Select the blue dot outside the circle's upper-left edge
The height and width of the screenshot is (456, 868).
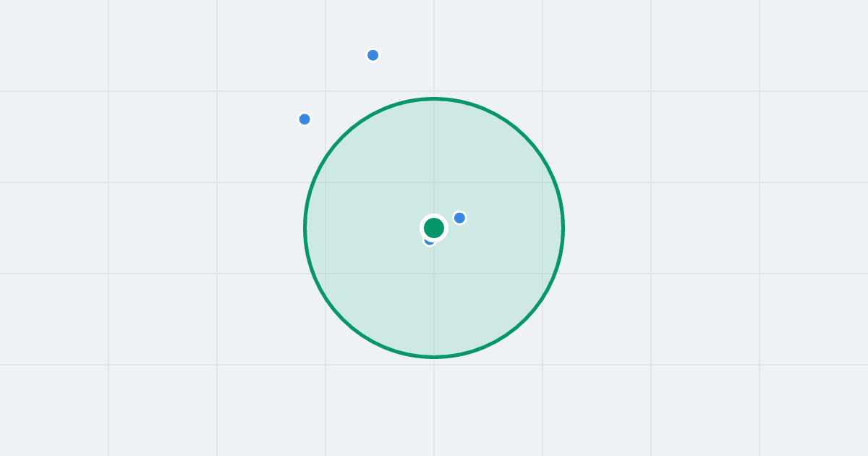click(305, 119)
